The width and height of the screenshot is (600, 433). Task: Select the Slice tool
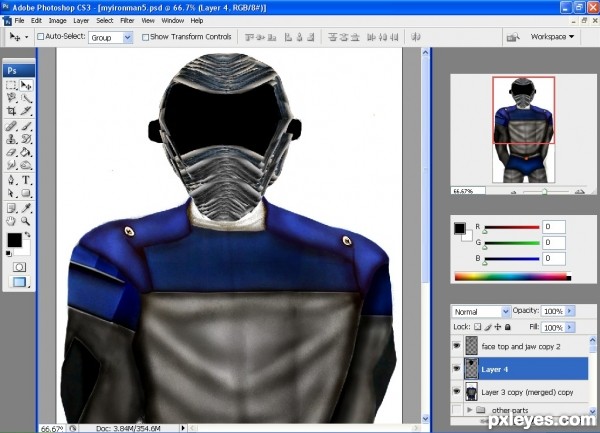(26, 111)
